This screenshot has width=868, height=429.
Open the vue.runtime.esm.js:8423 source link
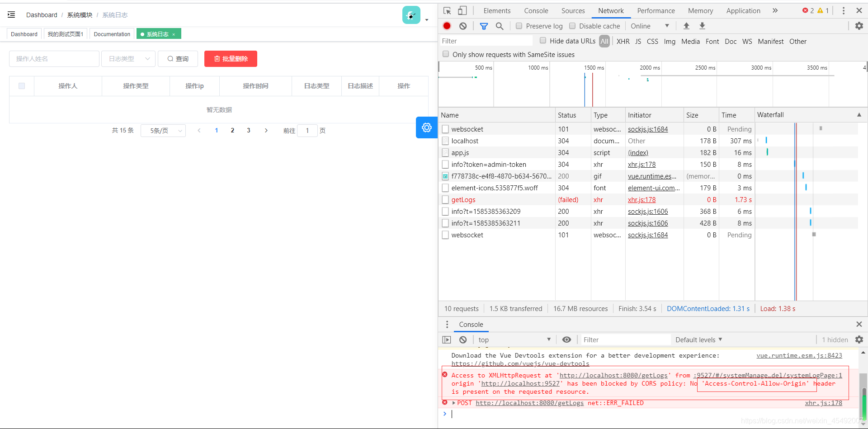(x=799, y=355)
